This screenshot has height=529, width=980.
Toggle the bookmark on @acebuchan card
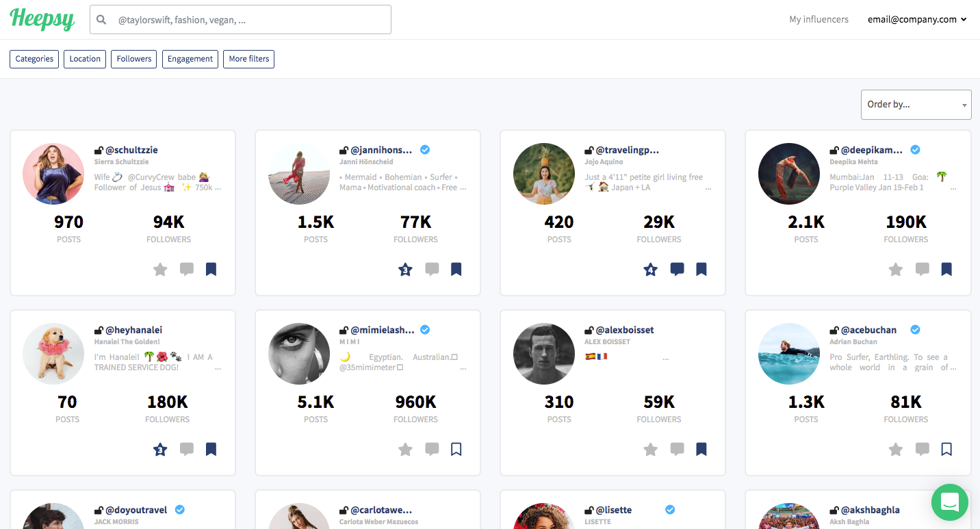[x=946, y=450]
